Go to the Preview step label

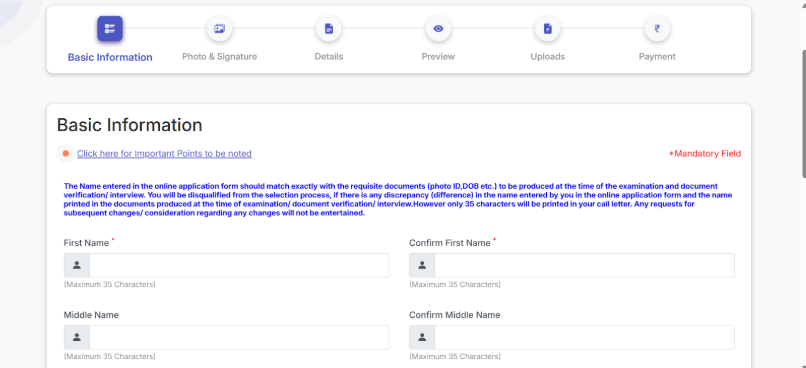pos(438,57)
